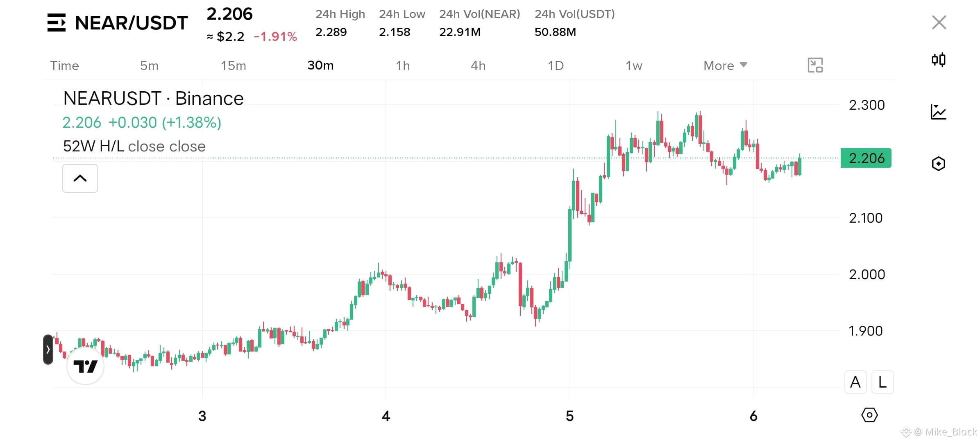Click the Time line chart option
This screenshot has width=980, height=442.
pyautogui.click(x=64, y=65)
